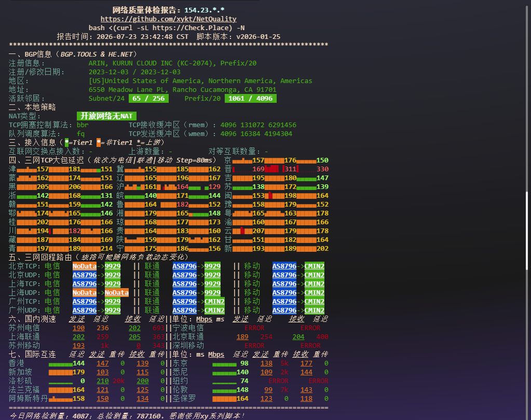Click the 上海联通 receive speed '205'
531x420 pixels.
point(134,337)
